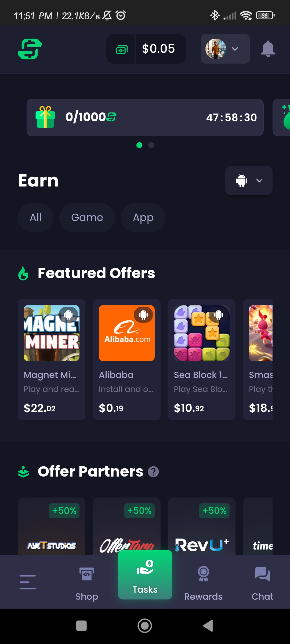
Task: Tap the green gift box icon
Action: coord(45,117)
